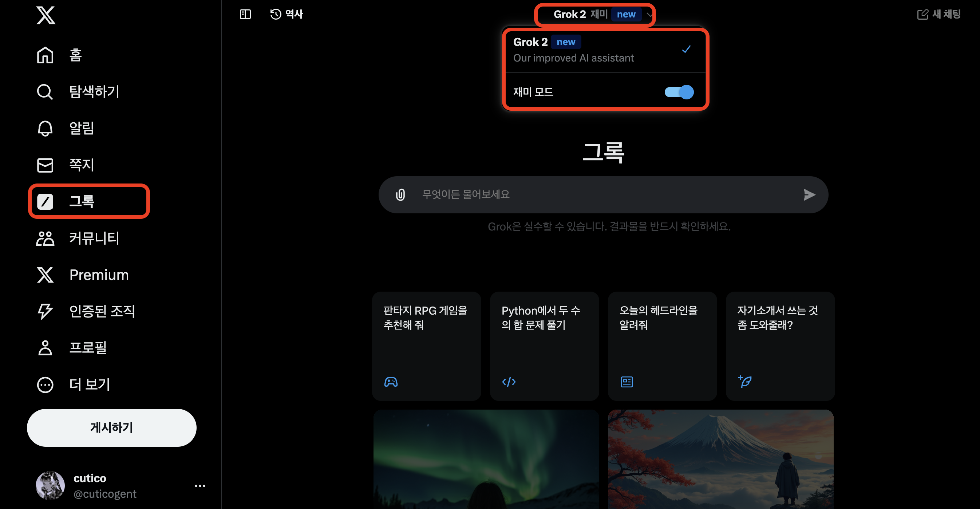Viewport: 980px width, 509px height.
Task: Click the 새 채팅 new chat label
Action: (x=946, y=15)
